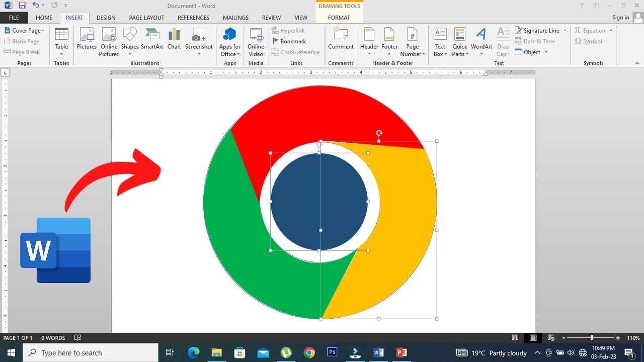The image size is (644, 362).
Task: Click the tab selector at ruler corner
Action: (x=5, y=73)
